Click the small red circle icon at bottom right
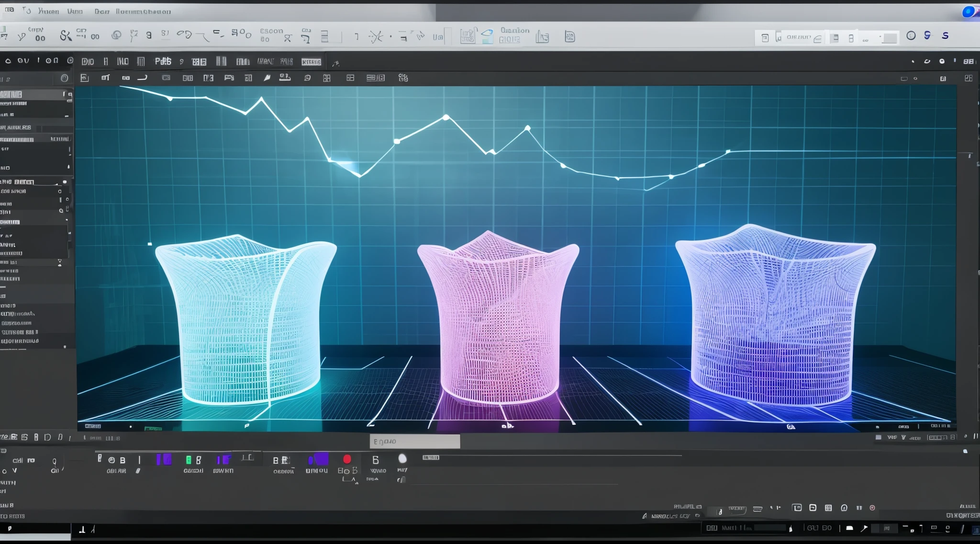This screenshot has height=544, width=980. [872, 508]
